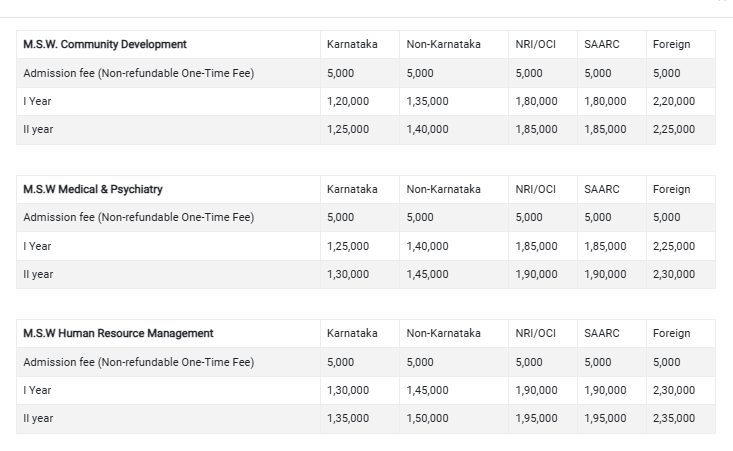Screen dimensions: 733x451
Task: Click Admission fee row label in Community Development table
Action: click(x=138, y=73)
